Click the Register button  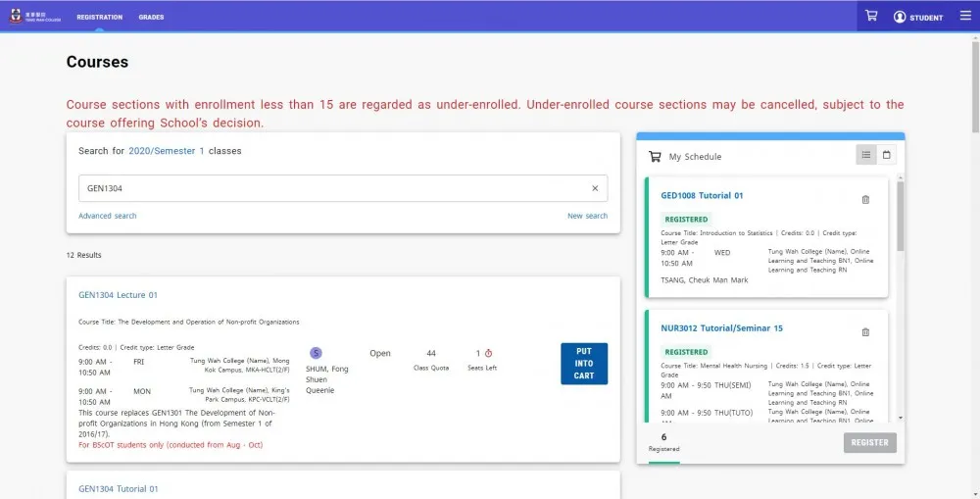pos(869,442)
